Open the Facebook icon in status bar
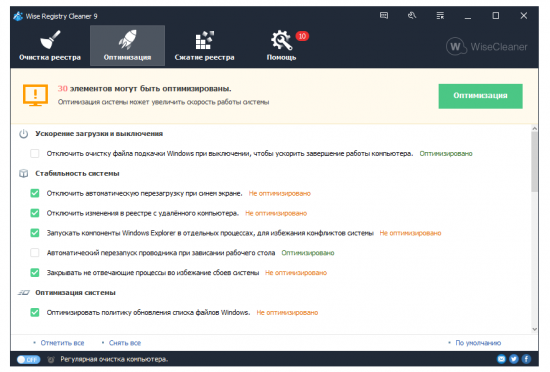The height and width of the screenshot is (372, 550). pos(526,359)
